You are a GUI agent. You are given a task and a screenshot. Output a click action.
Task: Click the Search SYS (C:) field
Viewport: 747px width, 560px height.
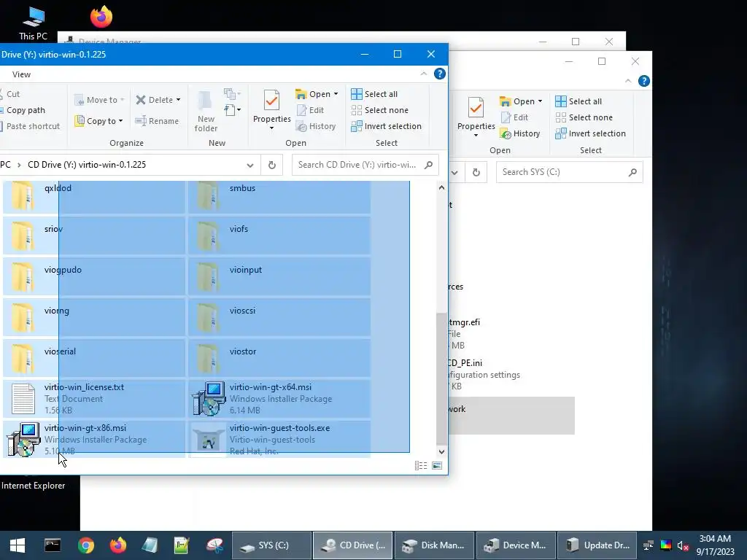569,172
